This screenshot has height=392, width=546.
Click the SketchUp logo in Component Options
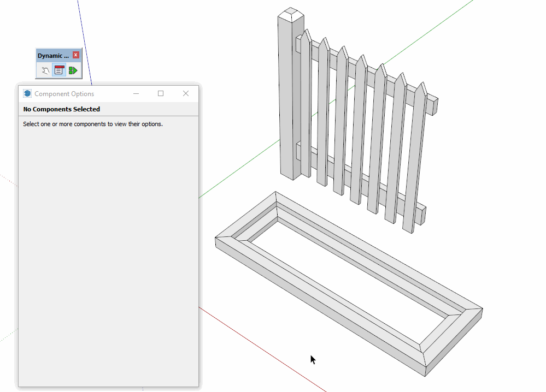click(x=27, y=94)
